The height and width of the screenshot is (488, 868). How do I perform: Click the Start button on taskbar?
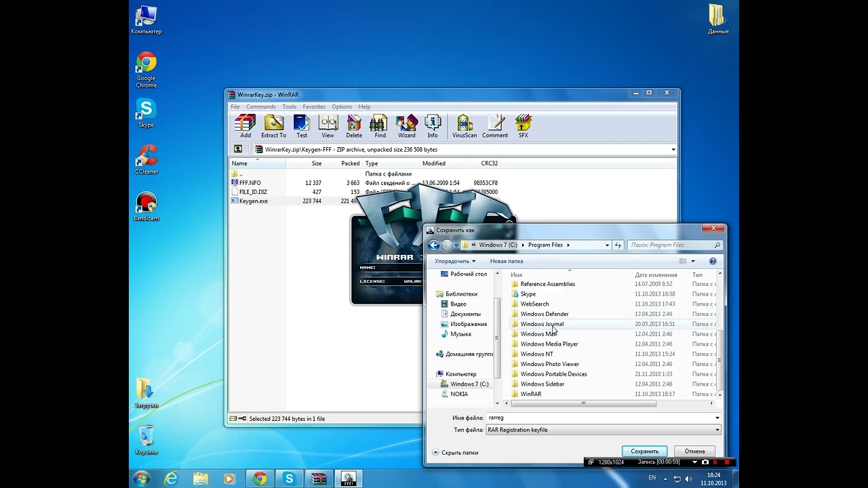coord(142,479)
